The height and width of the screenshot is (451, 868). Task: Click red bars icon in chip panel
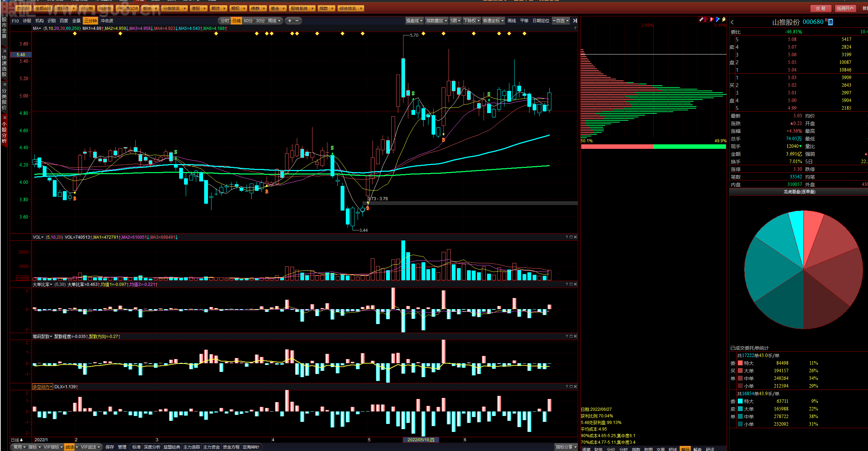pos(707,20)
